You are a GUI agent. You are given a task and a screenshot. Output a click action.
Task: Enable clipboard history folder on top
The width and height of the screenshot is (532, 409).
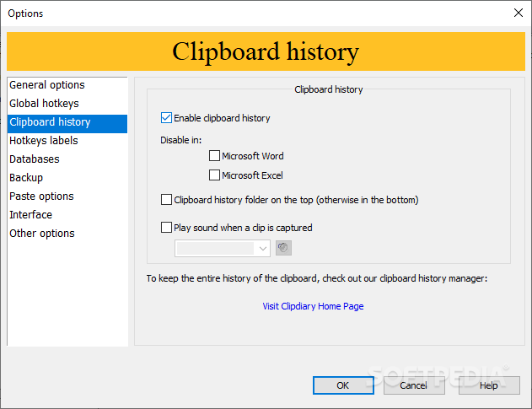tap(166, 200)
